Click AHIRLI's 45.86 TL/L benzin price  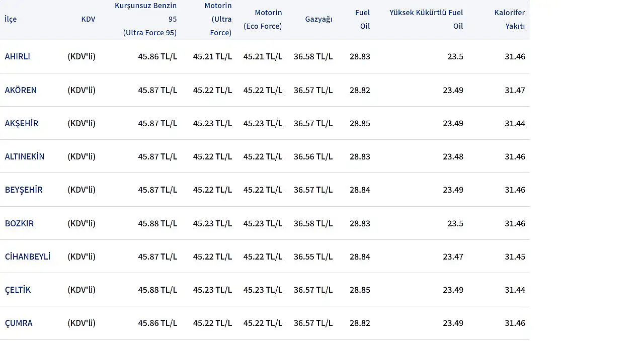[x=157, y=56]
